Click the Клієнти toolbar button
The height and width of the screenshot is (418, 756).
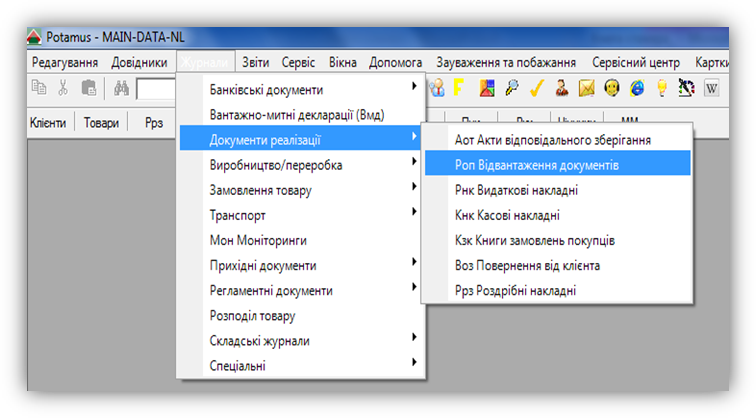pyautogui.click(x=48, y=123)
